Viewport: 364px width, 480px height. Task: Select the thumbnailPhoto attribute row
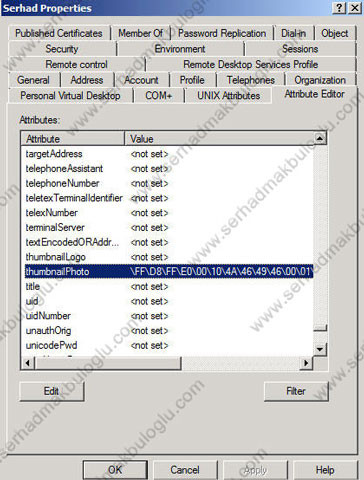[169, 271]
